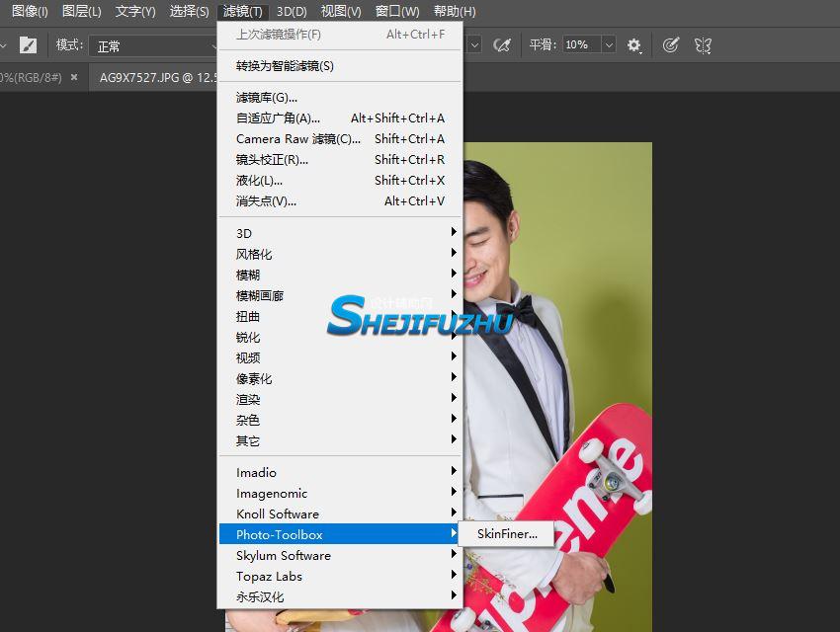Expand the 渲染 submenu
Viewport: 840px width, 632px height.
coord(340,399)
